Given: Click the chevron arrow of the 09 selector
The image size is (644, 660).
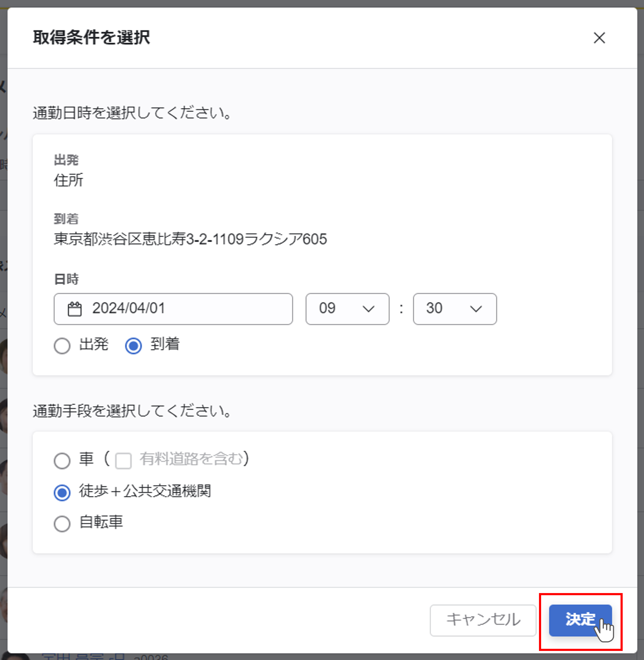Looking at the screenshot, I should [x=368, y=309].
